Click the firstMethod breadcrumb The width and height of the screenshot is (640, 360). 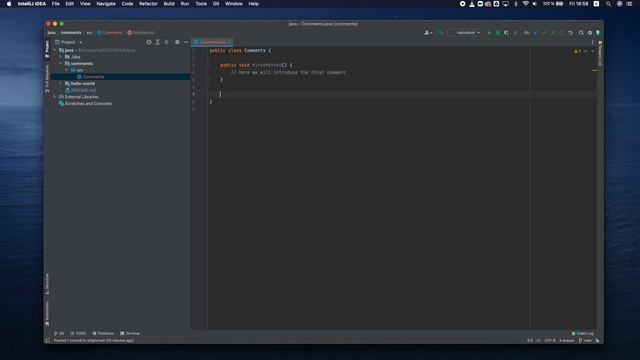141,33
